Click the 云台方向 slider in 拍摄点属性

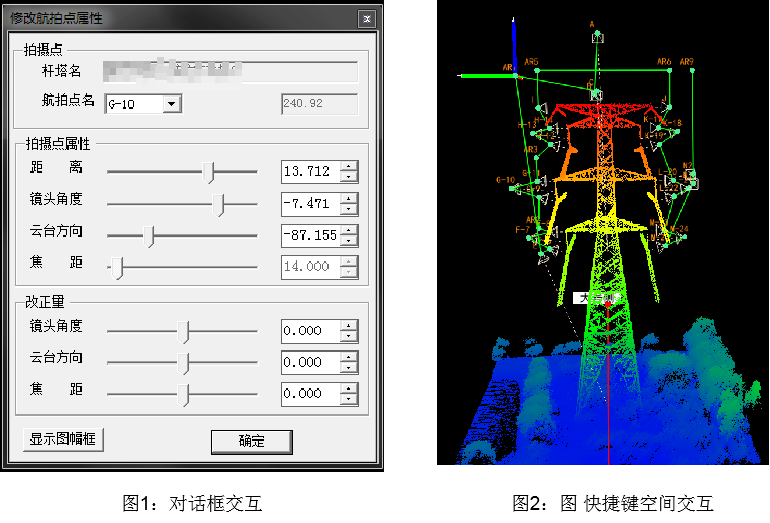(x=149, y=236)
